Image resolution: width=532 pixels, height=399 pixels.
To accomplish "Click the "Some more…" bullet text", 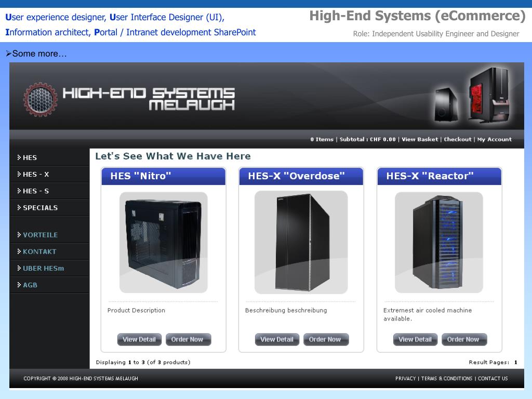I will pyautogui.click(x=36, y=54).
